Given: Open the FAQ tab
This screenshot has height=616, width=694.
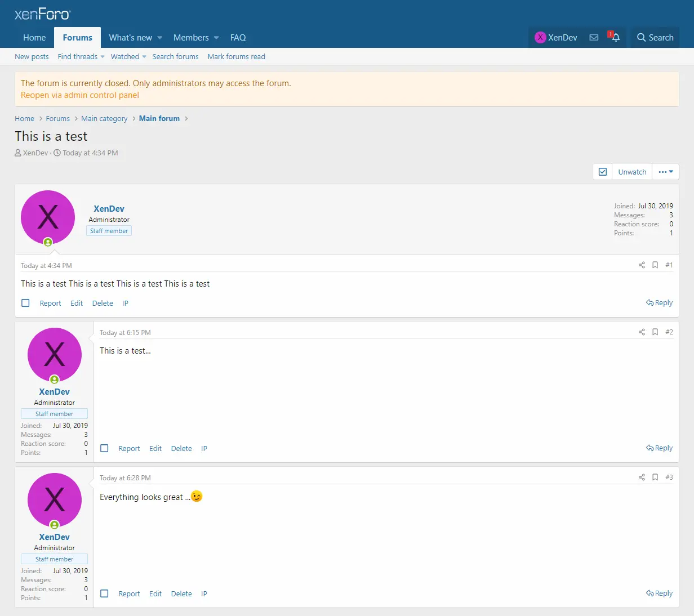Looking at the screenshot, I should [238, 38].
